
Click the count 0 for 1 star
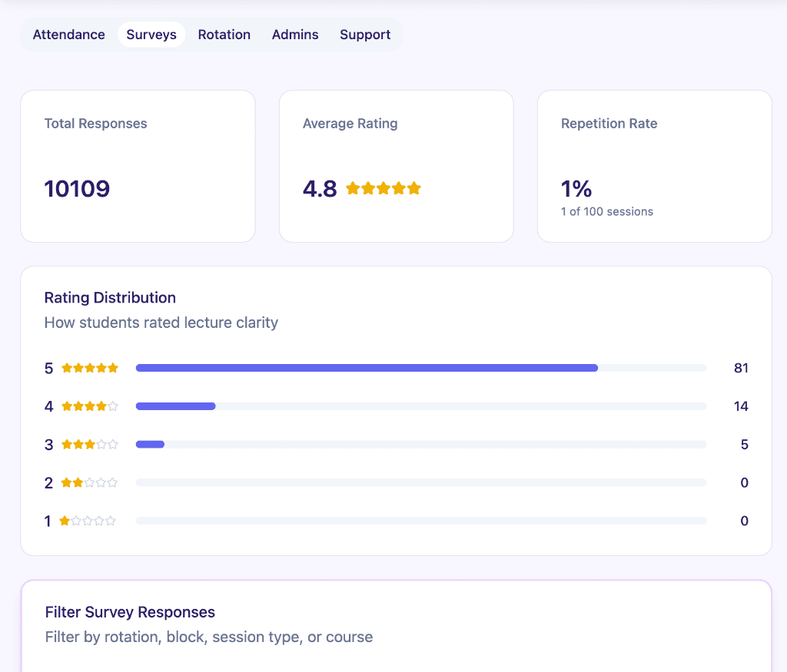[x=744, y=521]
